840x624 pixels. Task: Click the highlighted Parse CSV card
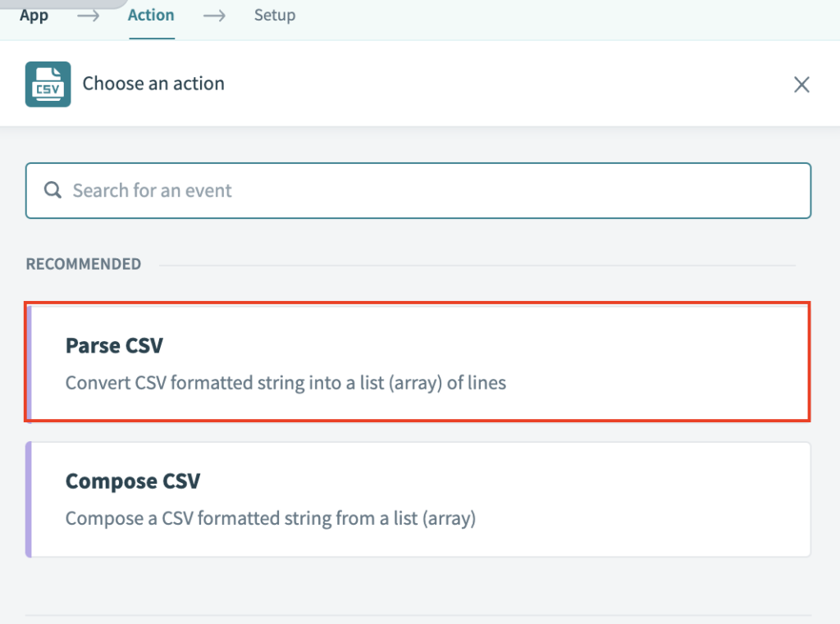point(418,362)
